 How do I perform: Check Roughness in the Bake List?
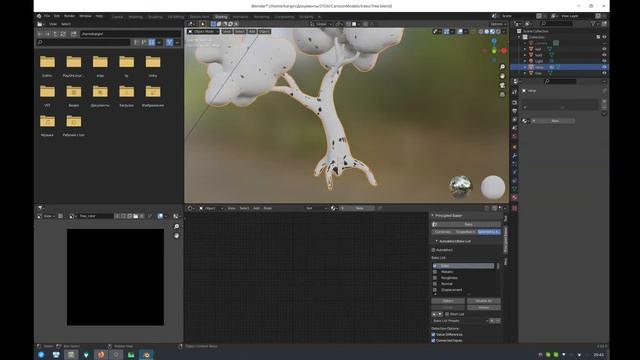pos(435,278)
